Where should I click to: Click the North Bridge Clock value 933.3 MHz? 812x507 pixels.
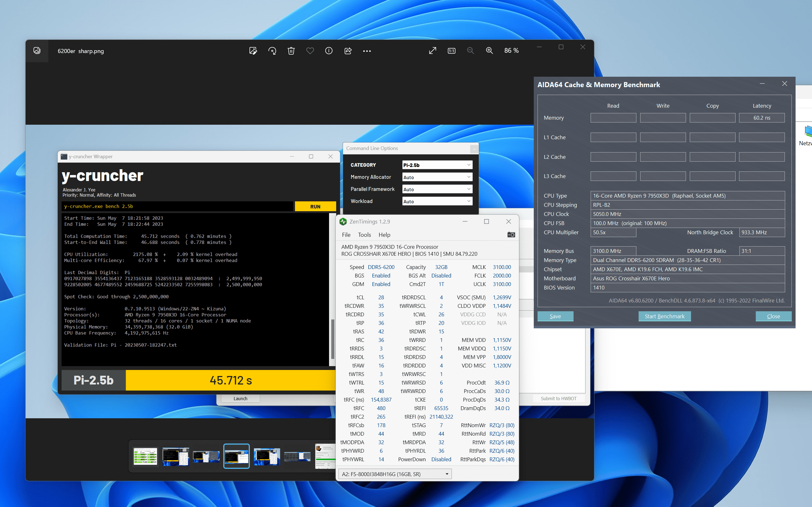click(x=762, y=232)
